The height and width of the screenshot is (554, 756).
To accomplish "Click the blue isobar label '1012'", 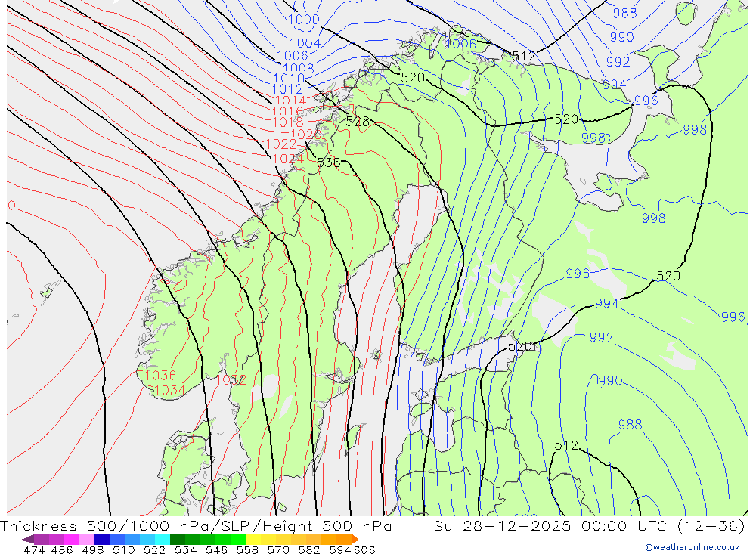I will [x=287, y=89].
